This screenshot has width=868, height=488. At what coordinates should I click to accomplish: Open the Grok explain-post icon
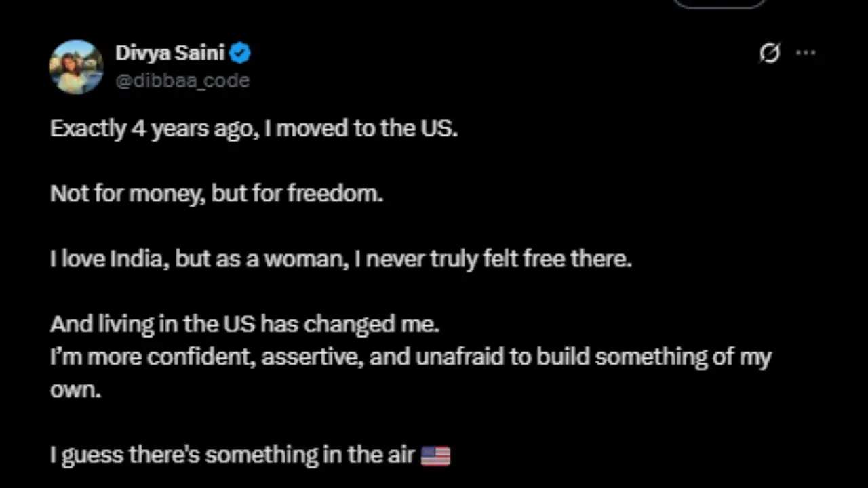tap(770, 53)
